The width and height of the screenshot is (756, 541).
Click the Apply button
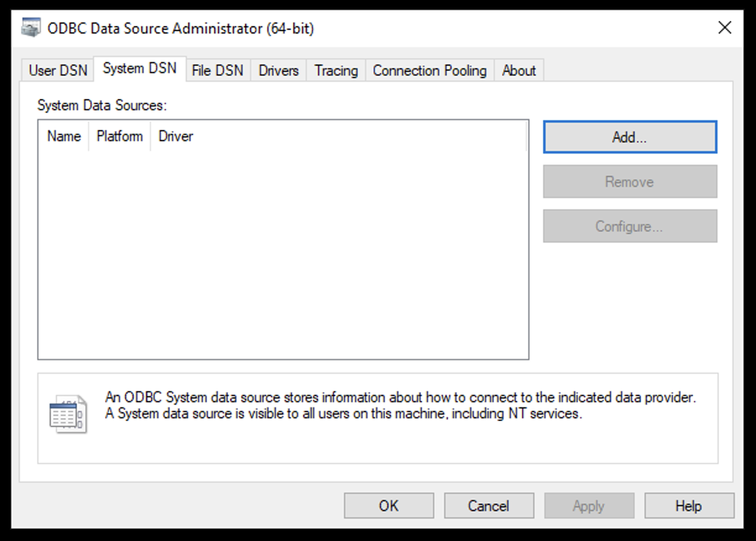(x=589, y=505)
